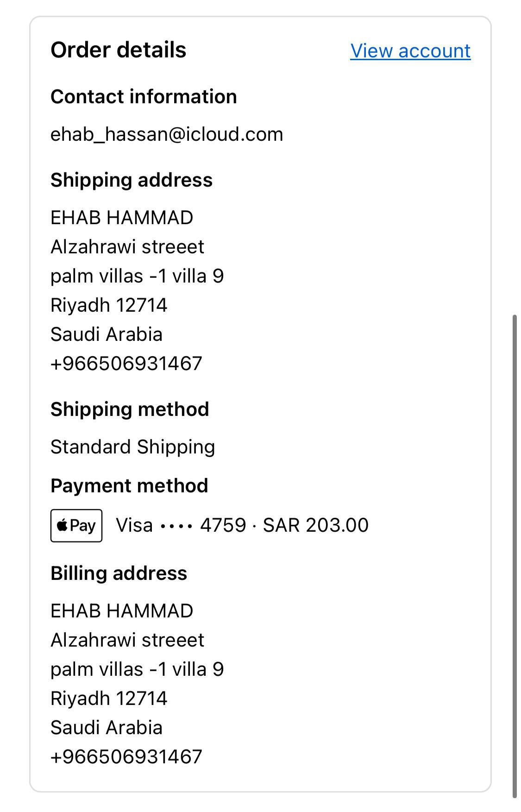Click the Payment method heading
Viewport: 521px width, 812px height.
[129, 486]
